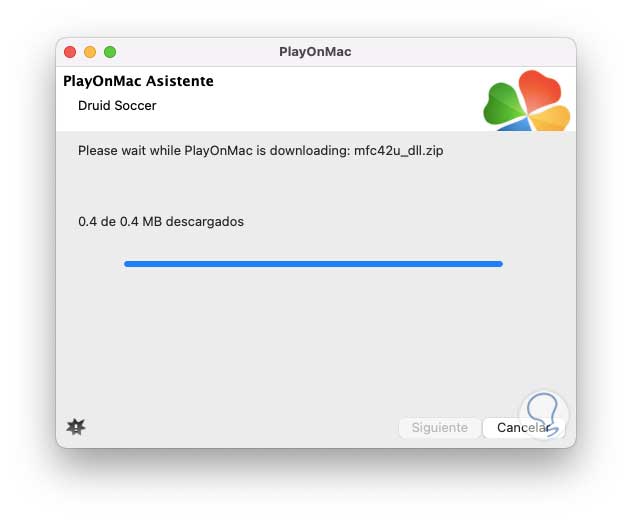This screenshot has height=522, width=632.
Task: Click the 0.4 MB descargados status text
Action: point(161,222)
